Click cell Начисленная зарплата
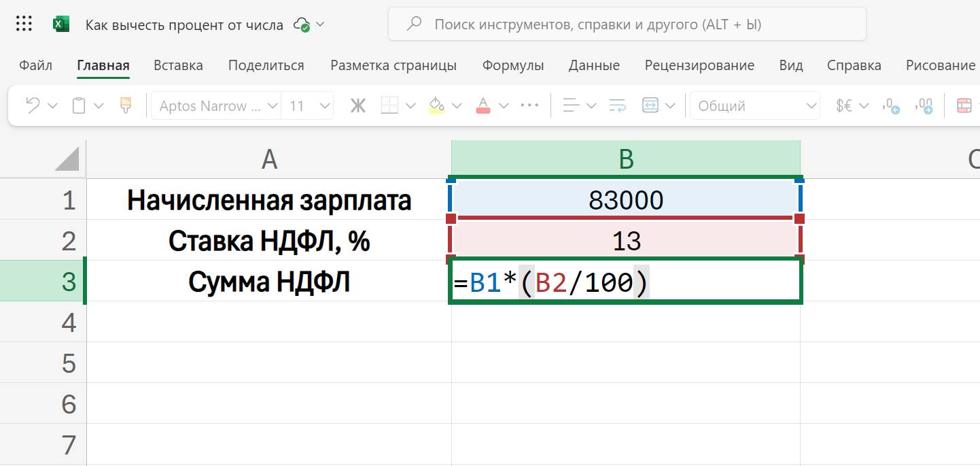 point(269,200)
